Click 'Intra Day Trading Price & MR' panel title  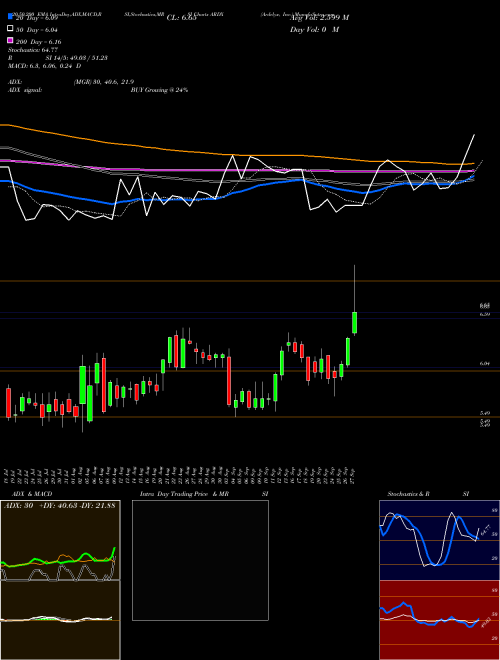(x=184, y=494)
